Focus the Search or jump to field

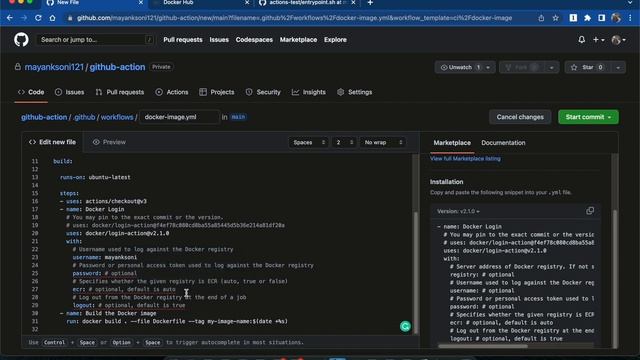pyautogui.click(x=96, y=40)
